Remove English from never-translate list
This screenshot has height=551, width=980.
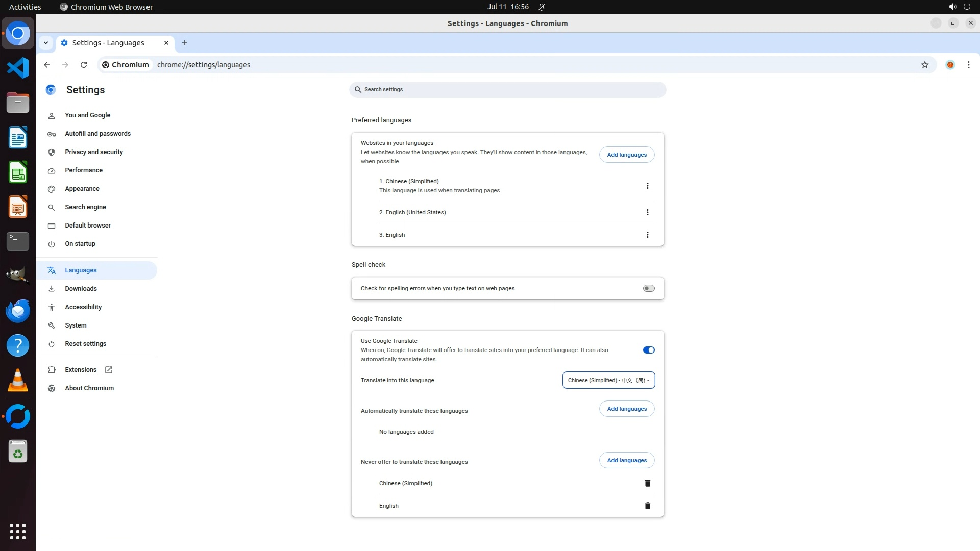tap(647, 506)
